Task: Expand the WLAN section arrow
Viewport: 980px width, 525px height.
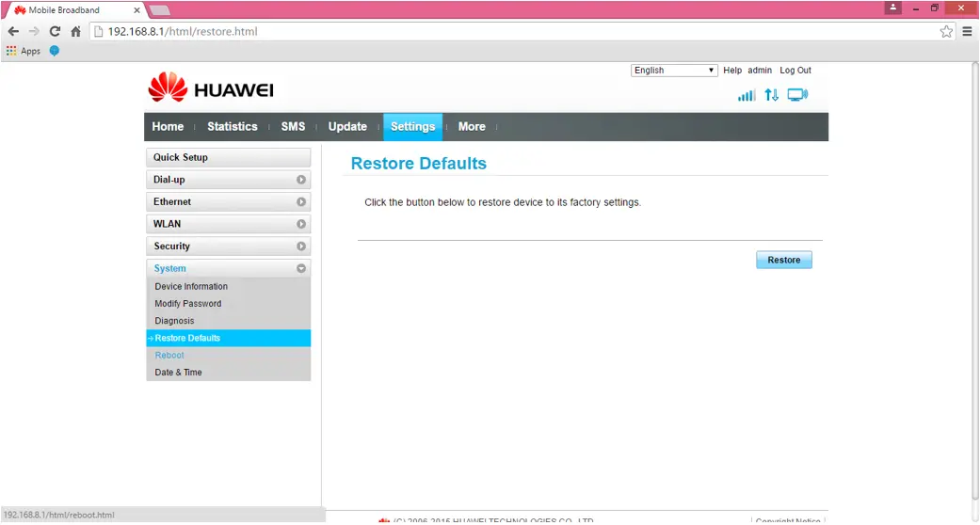Action: [x=301, y=224]
